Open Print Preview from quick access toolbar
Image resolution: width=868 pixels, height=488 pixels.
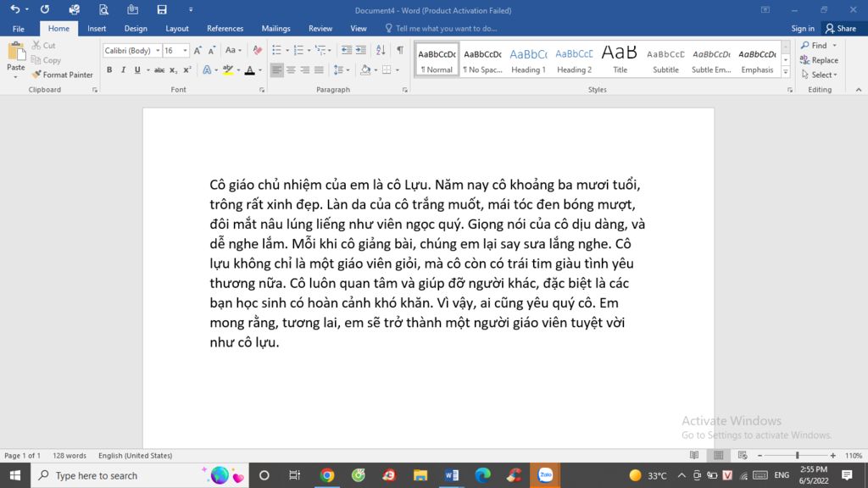(x=103, y=9)
